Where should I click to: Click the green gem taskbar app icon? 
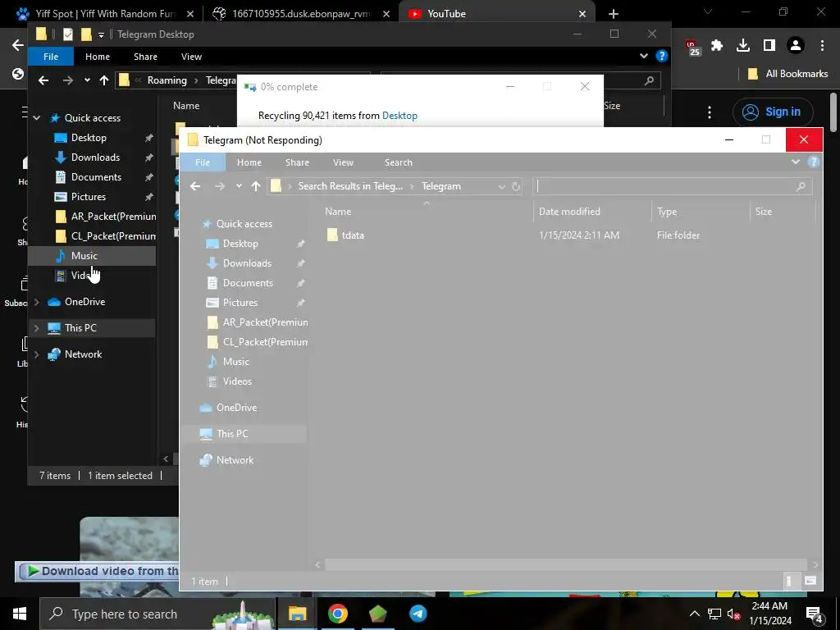(377, 614)
